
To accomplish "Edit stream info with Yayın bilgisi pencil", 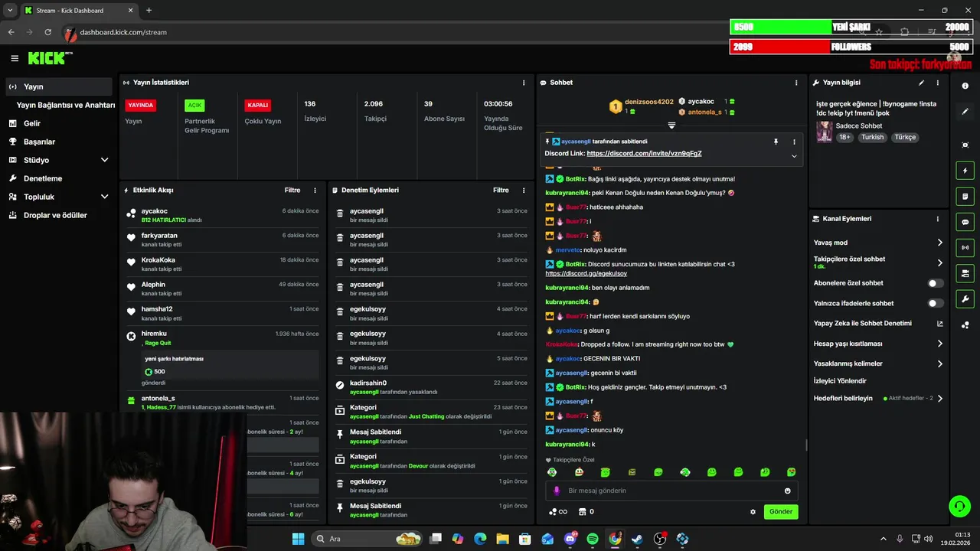I will pos(921,83).
